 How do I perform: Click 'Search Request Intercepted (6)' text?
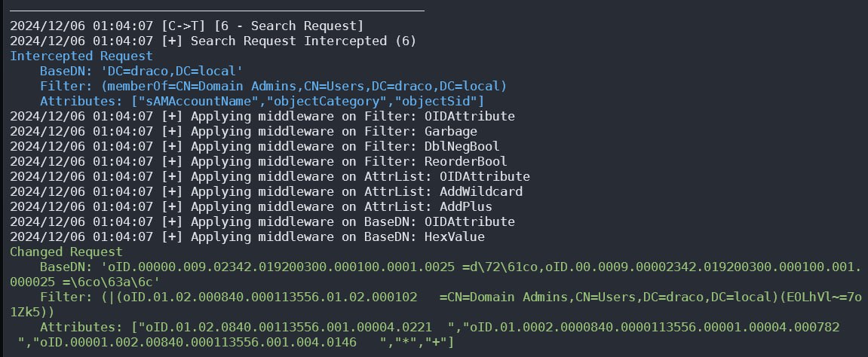pos(303,41)
